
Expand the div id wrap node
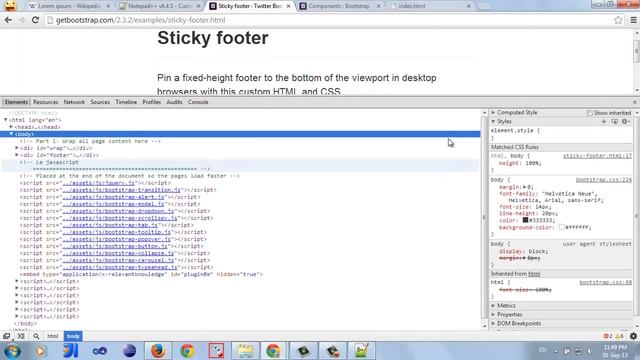coord(17,148)
